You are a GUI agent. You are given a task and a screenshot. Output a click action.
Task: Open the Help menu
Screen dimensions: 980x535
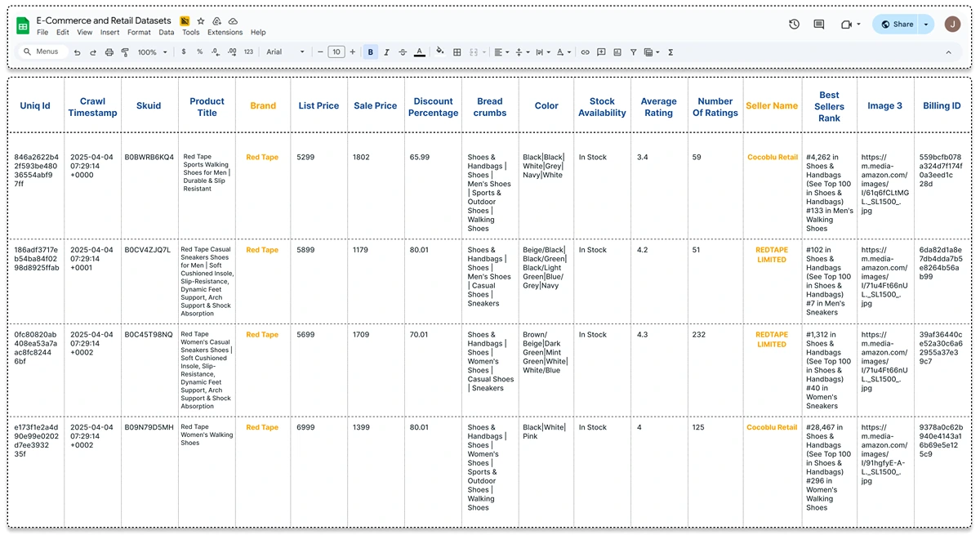[x=258, y=33]
